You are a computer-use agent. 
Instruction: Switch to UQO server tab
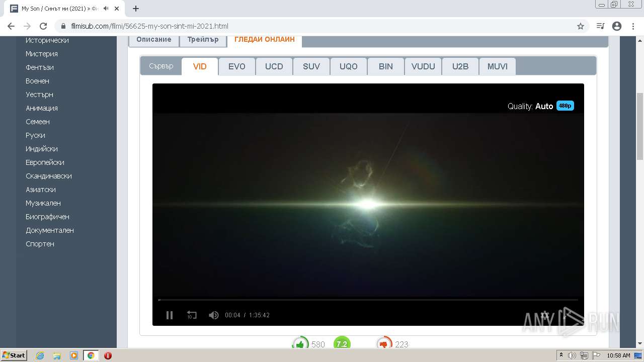pyautogui.click(x=349, y=66)
